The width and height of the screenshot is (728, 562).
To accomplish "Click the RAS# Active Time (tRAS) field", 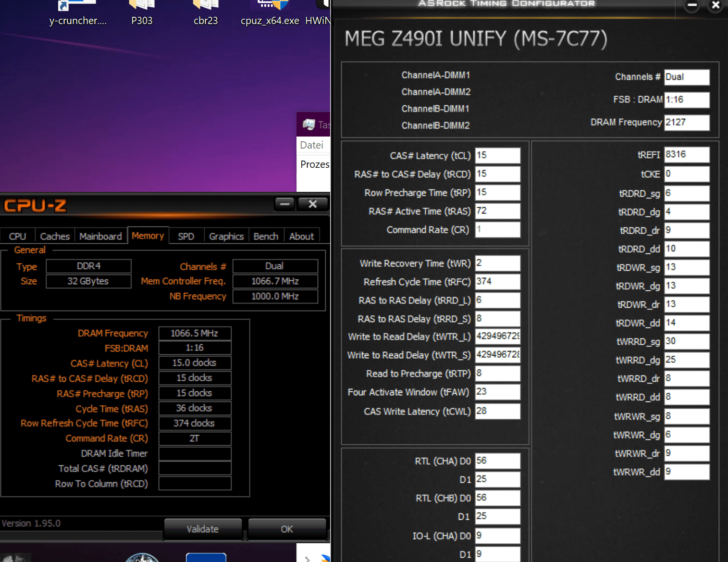I will point(498,211).
